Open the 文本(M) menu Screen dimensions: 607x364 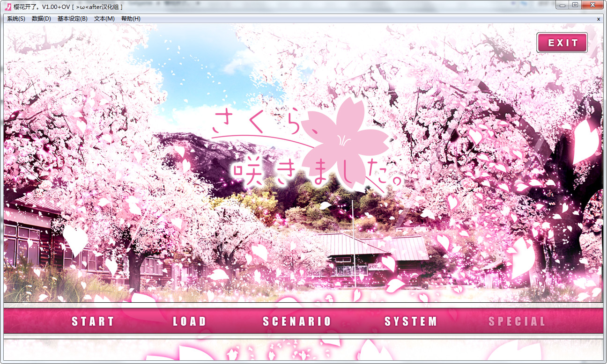(x=104, y=19)
